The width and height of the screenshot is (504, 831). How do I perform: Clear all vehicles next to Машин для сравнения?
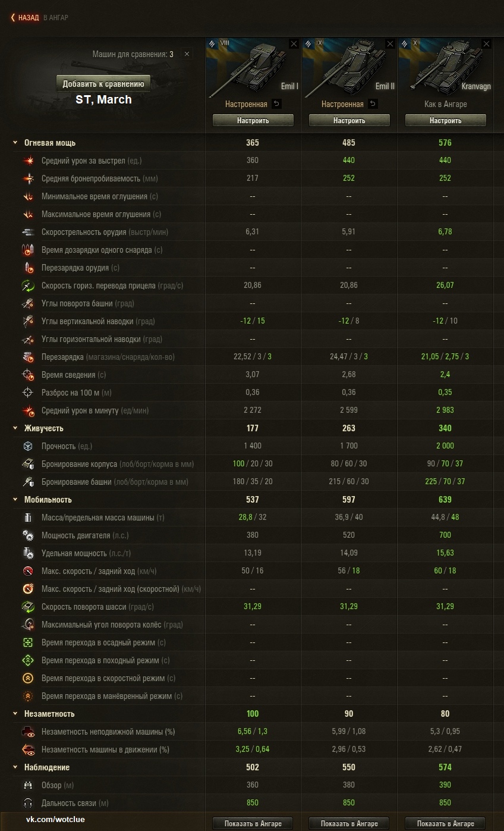point(187,54)
